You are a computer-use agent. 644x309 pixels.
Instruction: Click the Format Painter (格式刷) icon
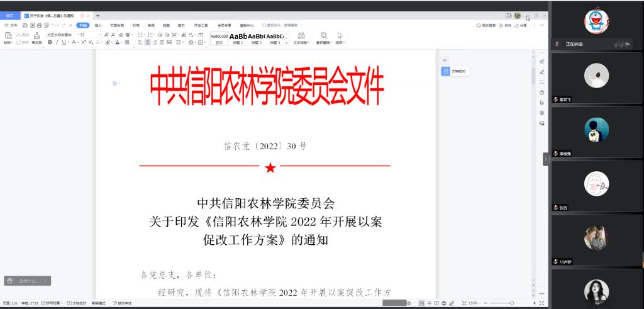coord(36,36)
